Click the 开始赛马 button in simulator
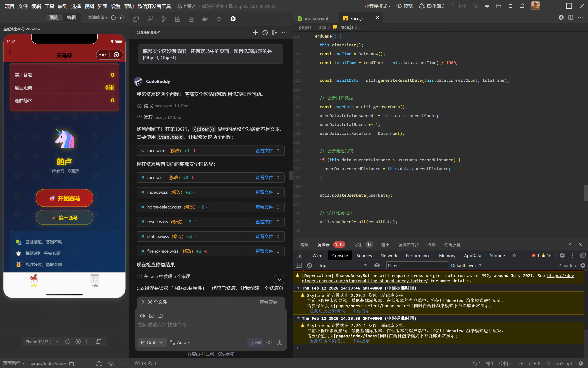The width and height of the screenshot is (588, 368). [x=64, y=198]
